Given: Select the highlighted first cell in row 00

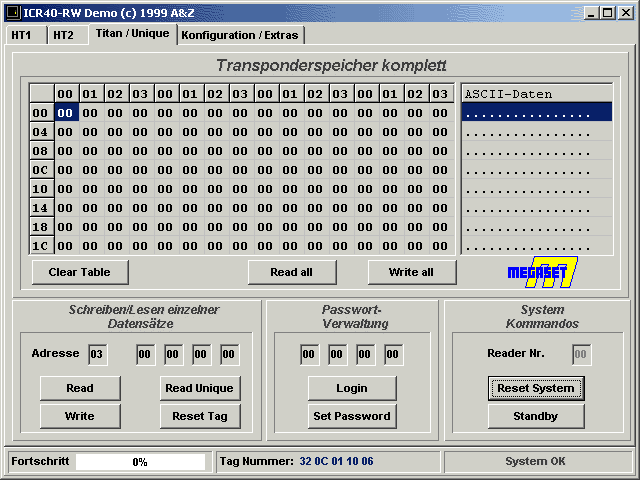Looking at the screenshot, I should (x=67, y=113).
